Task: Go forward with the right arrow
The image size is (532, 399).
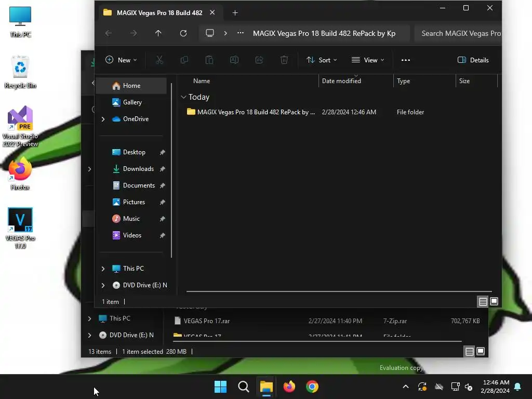Action: click(134, 33)
